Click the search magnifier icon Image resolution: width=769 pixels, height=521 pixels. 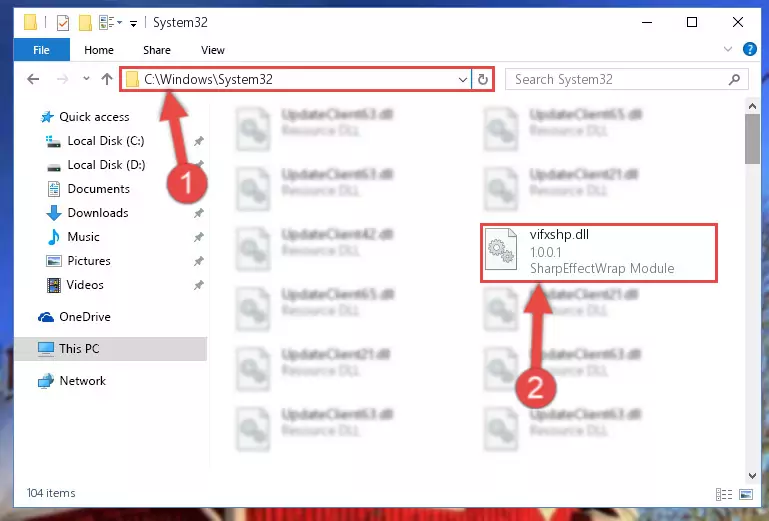(x=734, y=79)
